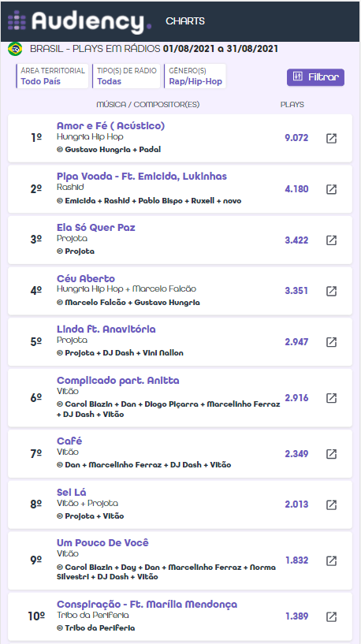Image resolution: width=361 pixels, height=644 pixels.
Task: Open external link for Conspiração
Action: 331,616
